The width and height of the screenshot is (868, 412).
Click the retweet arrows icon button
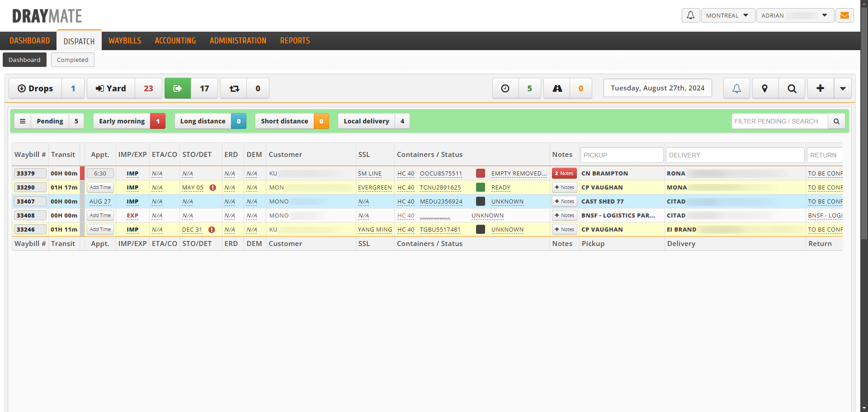[234, 89]
